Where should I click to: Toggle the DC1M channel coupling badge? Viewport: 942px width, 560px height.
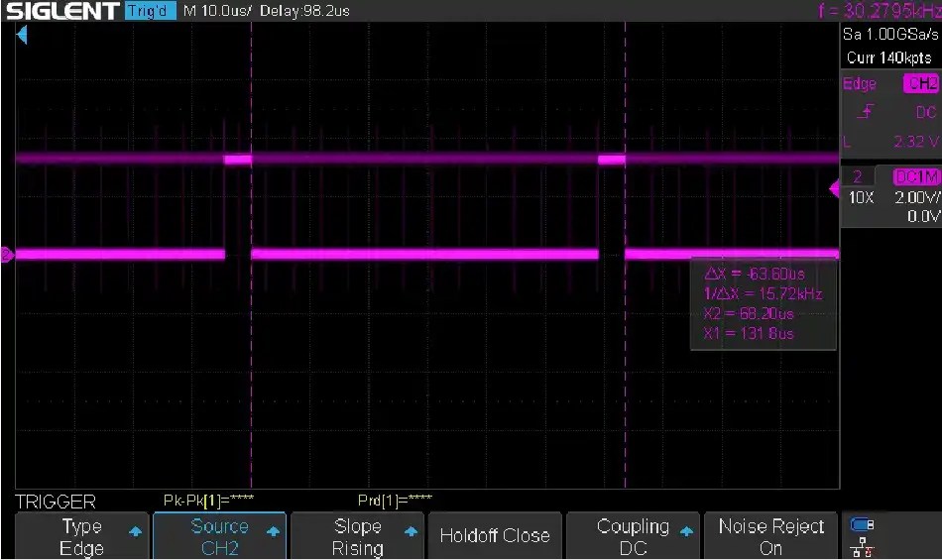[915, 176]
